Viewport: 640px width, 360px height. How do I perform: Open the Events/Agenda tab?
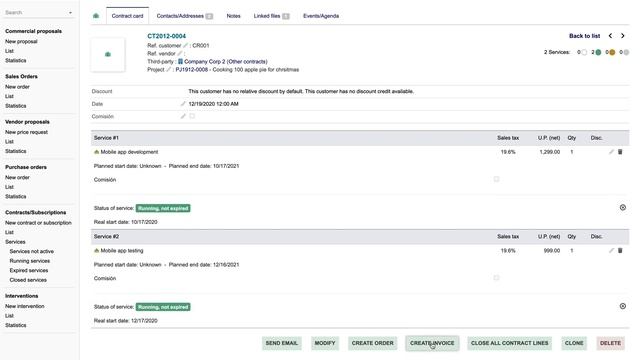(x=321, y=16)
